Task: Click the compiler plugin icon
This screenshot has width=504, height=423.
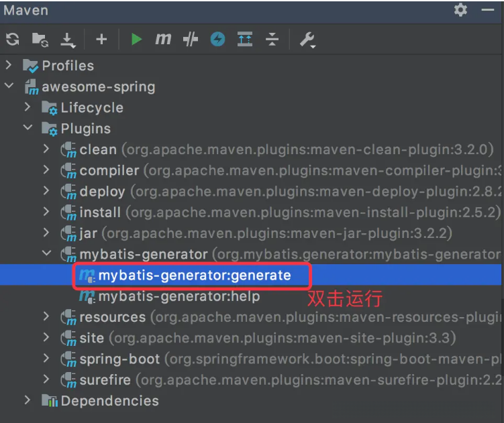Action: click(68, 170)
